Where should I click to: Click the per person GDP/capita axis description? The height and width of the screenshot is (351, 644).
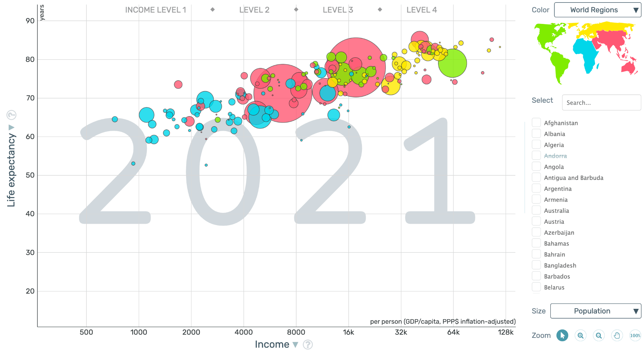(443, 321)
